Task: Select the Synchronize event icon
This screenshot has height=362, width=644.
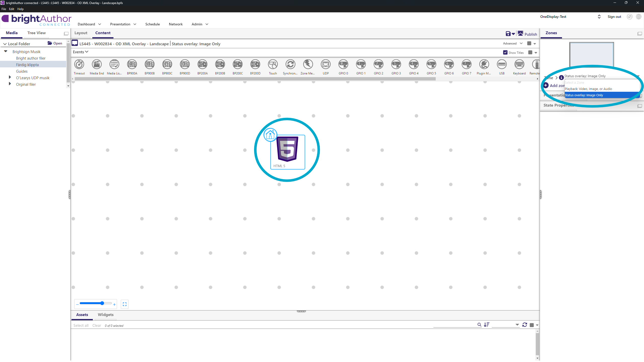Action: (290, 65)
